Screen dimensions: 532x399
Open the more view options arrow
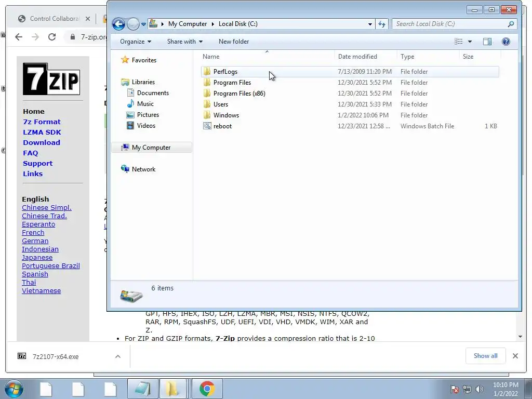[x=470, y=42]
